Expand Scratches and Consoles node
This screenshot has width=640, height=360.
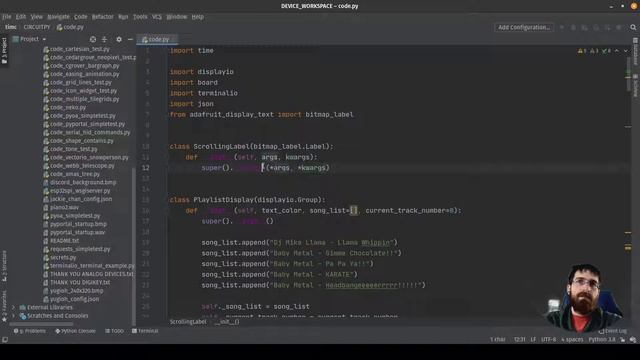coord(13,316)
